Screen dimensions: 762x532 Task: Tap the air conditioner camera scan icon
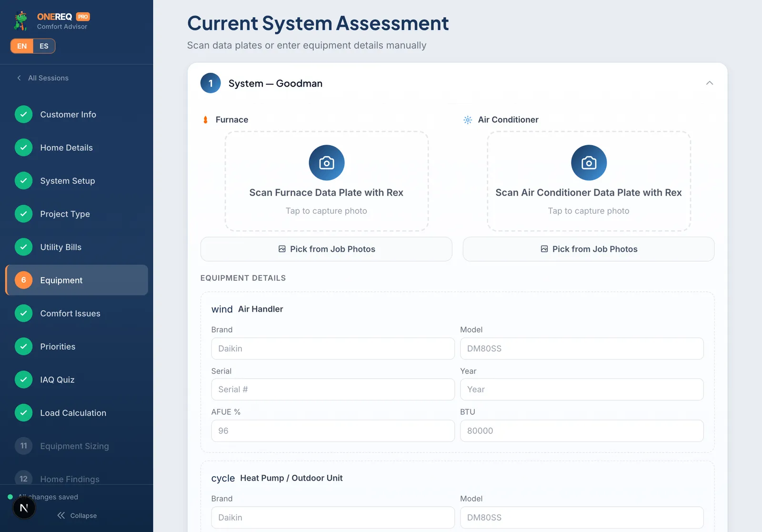tap(589, 163)
